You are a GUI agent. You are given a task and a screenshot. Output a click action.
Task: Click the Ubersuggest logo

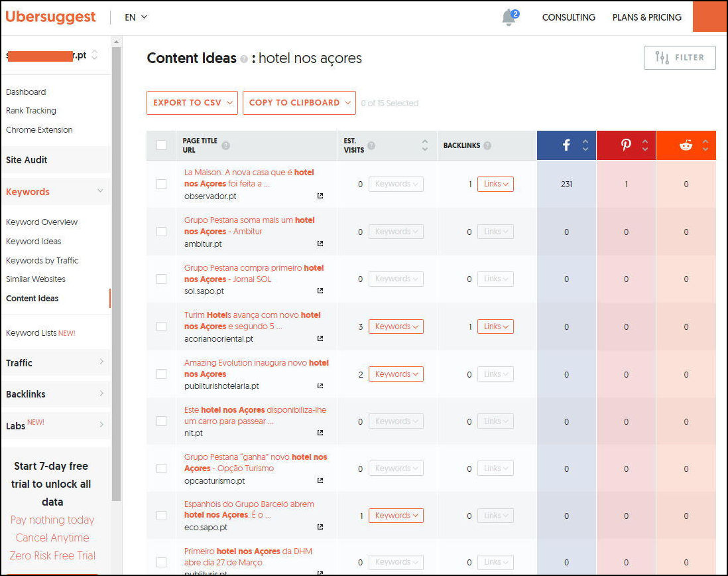click(x=50, y=17)
